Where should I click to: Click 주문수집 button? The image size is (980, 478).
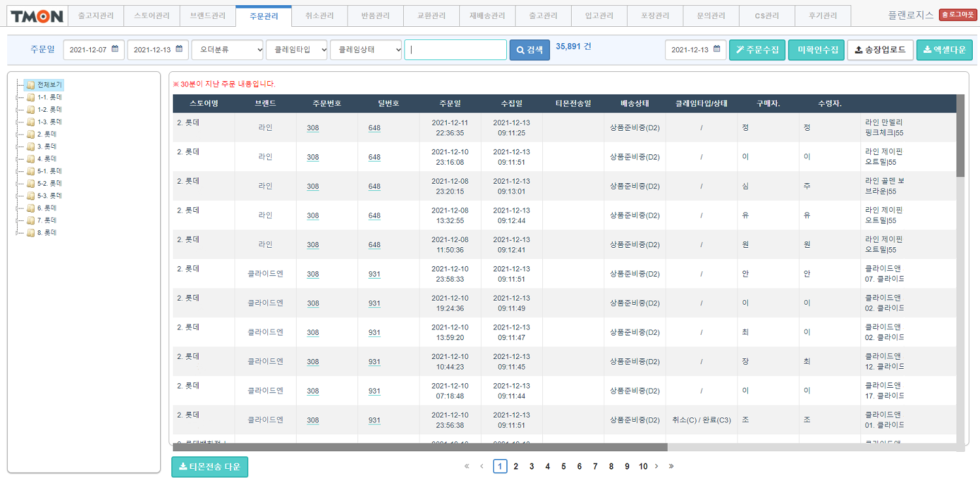757,50
